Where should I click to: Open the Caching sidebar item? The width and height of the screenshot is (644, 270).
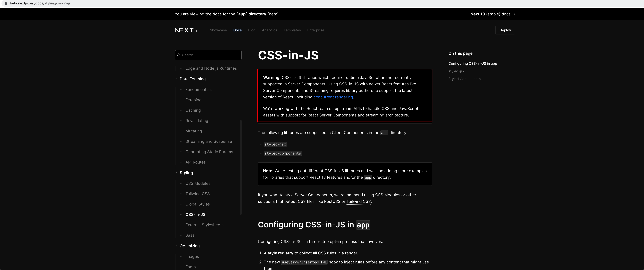193,110
